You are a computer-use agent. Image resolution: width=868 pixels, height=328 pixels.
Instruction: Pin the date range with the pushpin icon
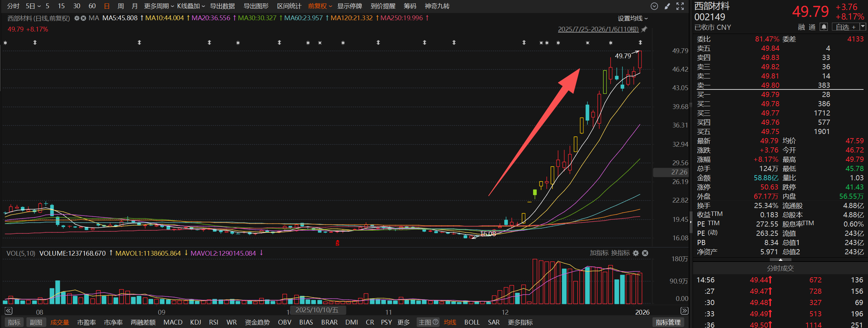pos(644,29)
